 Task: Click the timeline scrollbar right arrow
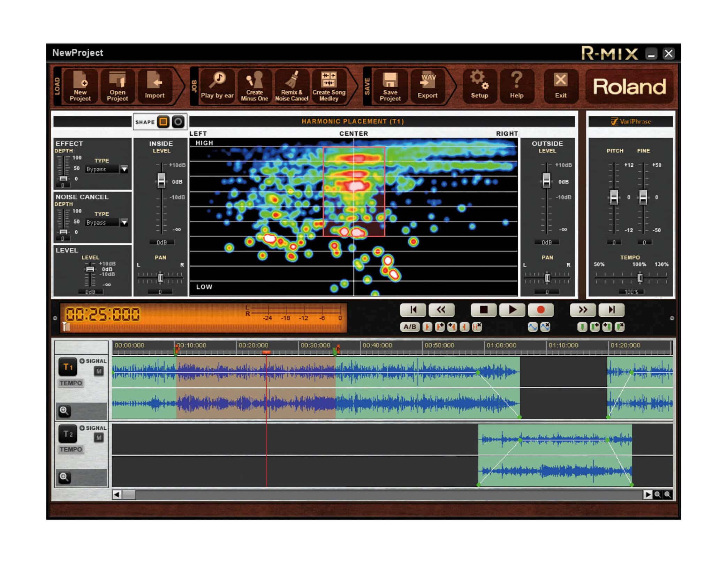(647, 494)
